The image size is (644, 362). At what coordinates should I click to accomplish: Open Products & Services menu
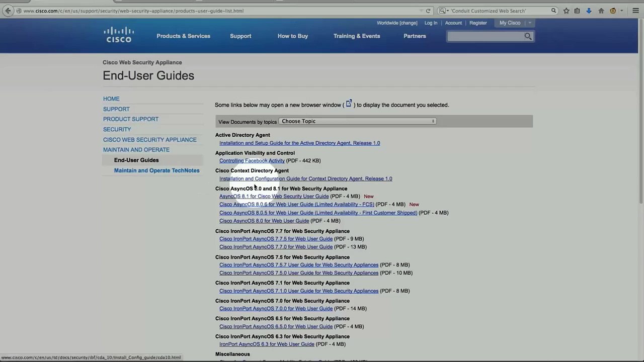[183, 36]
